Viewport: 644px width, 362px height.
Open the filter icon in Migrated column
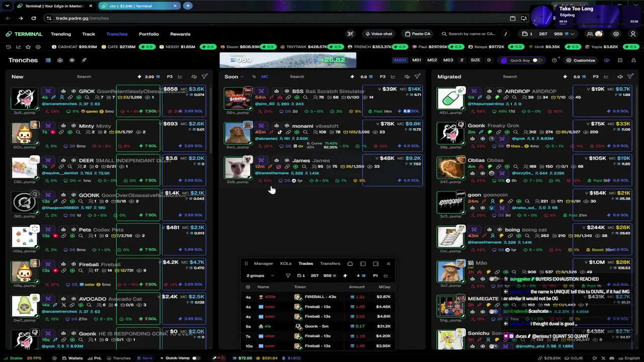click(630, 77)
